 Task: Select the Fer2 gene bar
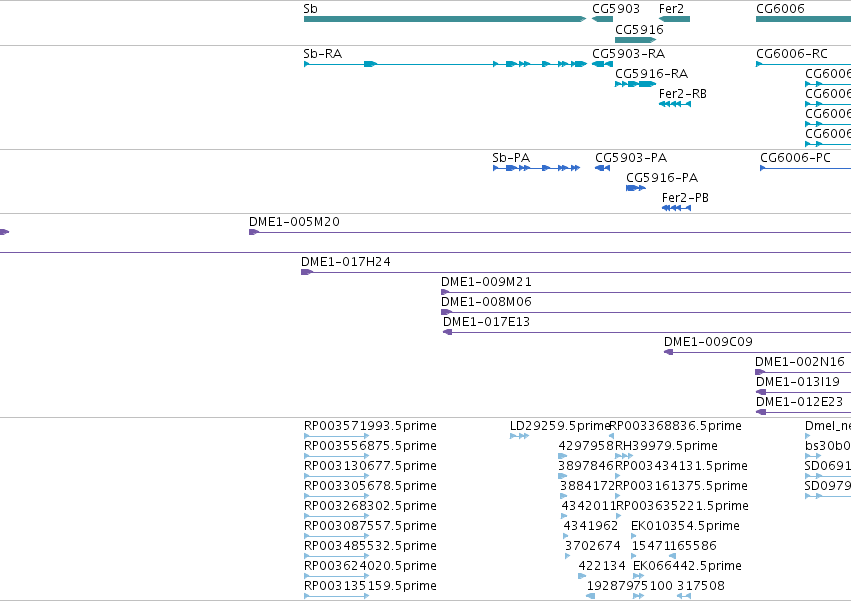(x=674, y=19)
